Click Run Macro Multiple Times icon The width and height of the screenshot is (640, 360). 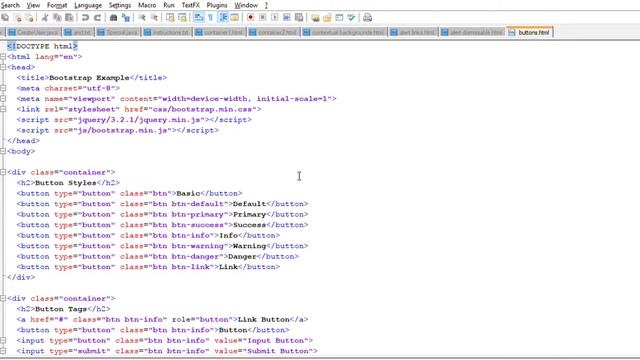point(287,18)
